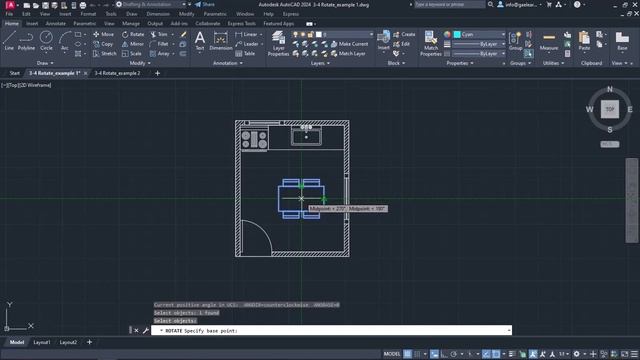Select the Line tool
Viewport: 640px width, 360px height.
[9, 40]
